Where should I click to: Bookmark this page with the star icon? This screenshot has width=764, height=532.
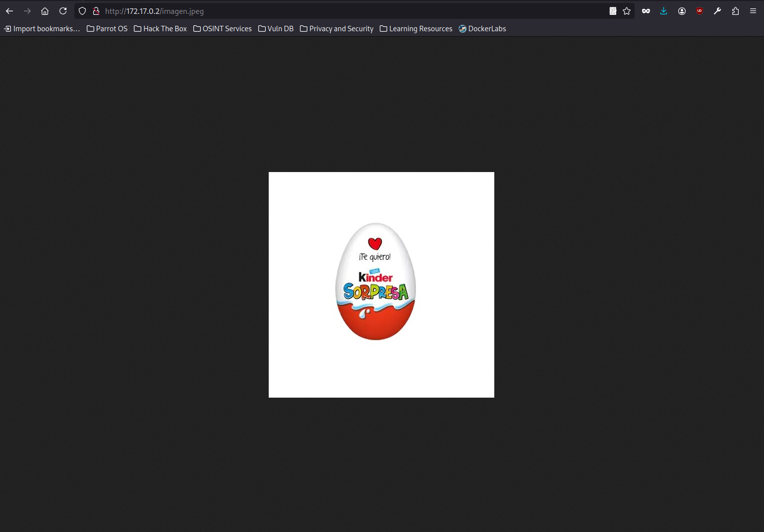tap(627, 11)
